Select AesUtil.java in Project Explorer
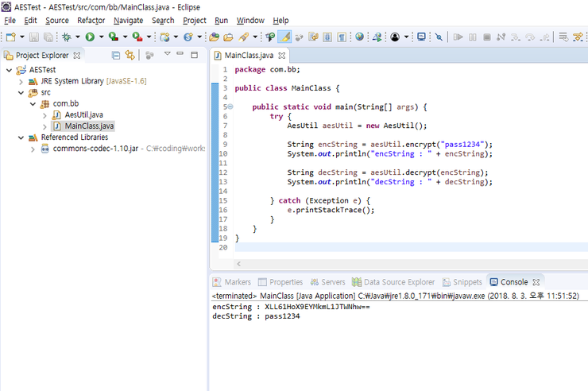Screen dimensions: 588x391 pyautogui.click(x=83, y=114)
